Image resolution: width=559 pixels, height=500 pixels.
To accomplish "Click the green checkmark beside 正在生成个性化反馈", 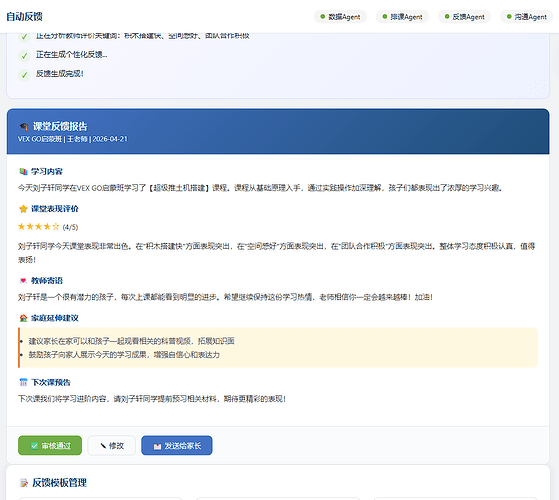I will click(24, 56).
